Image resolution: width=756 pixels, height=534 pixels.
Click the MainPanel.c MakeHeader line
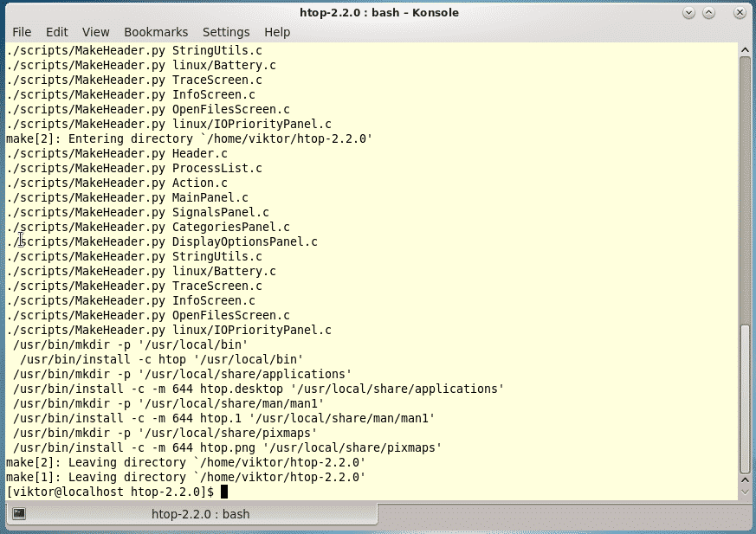pyautogui.click(x=126, y=197)
